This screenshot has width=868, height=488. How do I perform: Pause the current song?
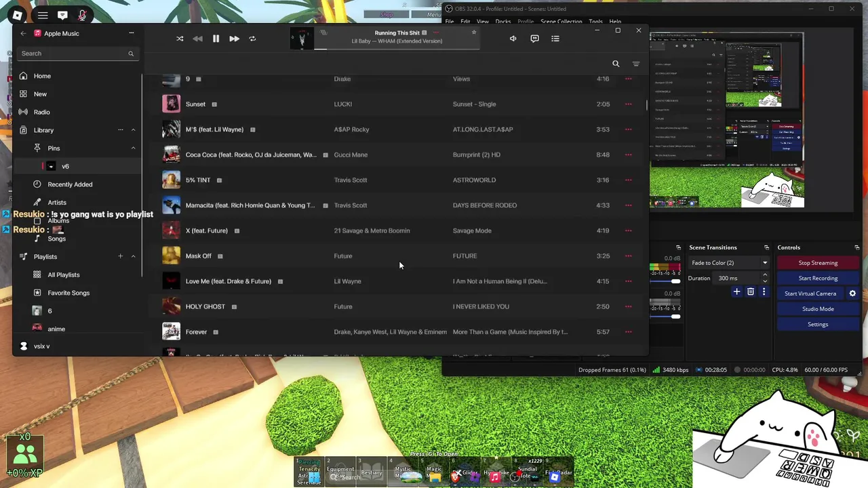(x=216, y=39)
